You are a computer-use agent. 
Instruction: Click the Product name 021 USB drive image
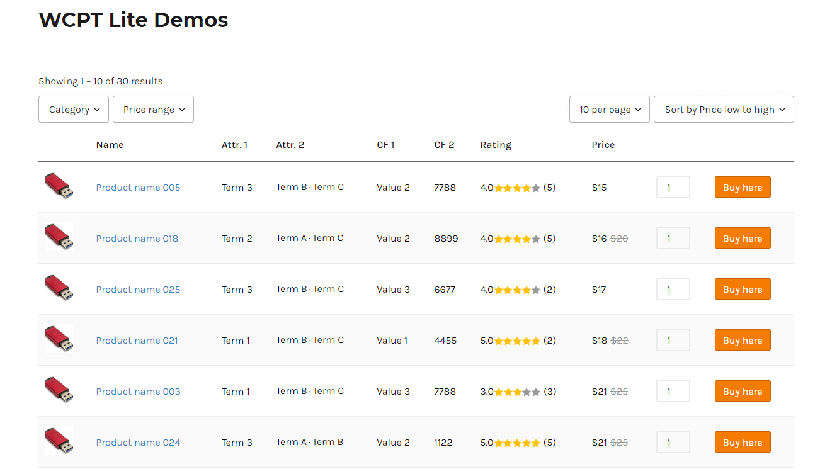[59, 340]
